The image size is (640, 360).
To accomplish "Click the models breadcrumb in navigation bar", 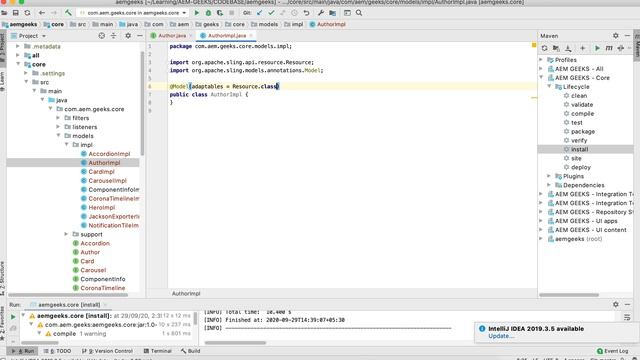I will (x=268, y=24).
